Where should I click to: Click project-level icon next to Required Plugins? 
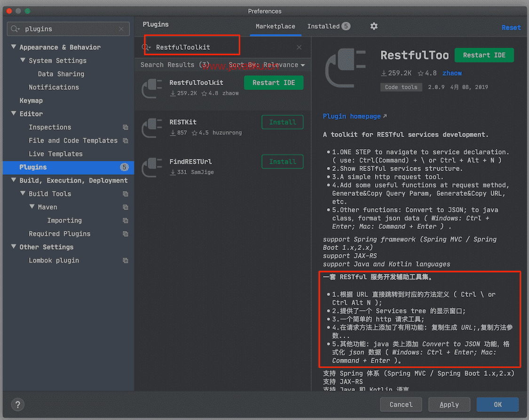point(126,234)
